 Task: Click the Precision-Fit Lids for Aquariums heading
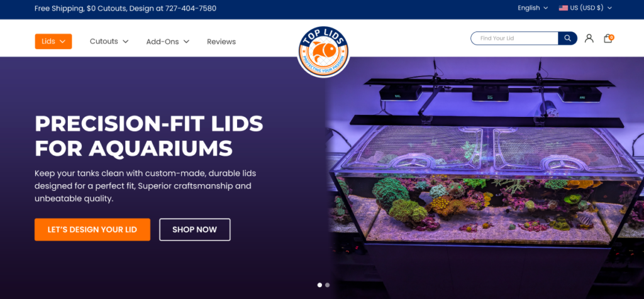pos(149,136)
